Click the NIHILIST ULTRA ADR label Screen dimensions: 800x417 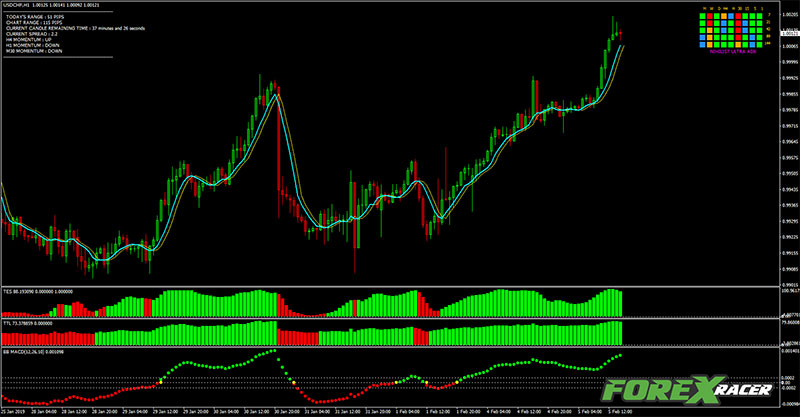[733, 52]
